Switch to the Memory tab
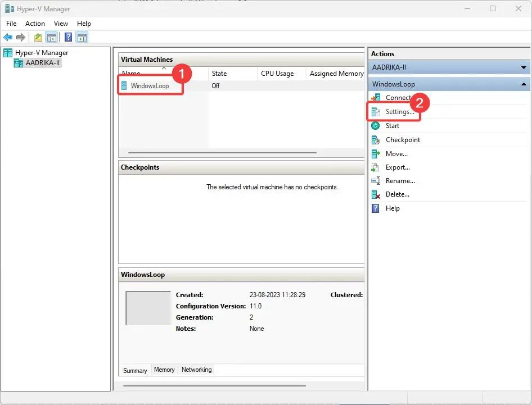This screenshot has width=532, height=405. [164, 370]
